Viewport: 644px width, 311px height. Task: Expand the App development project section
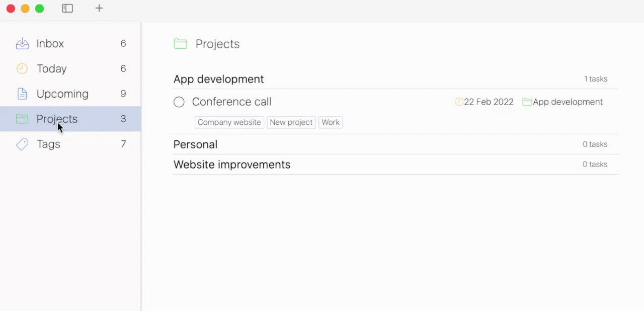click(395, 79)
